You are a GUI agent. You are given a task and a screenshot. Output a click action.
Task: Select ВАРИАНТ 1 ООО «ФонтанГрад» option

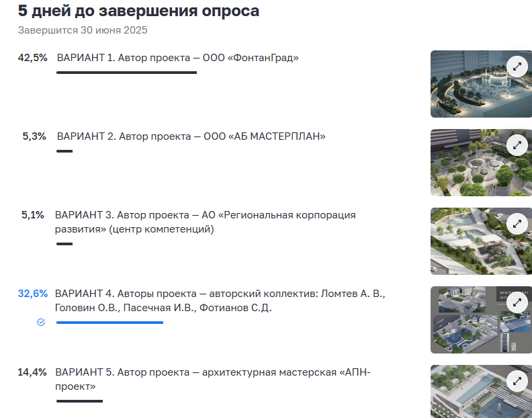pos(178,58)
